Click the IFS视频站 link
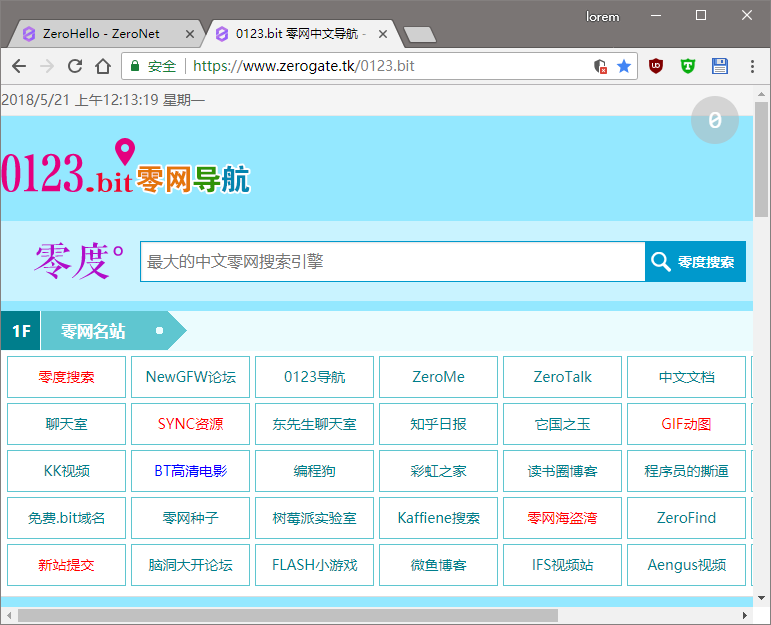Viewport: 771px width, 625px height. coord(562,565)
